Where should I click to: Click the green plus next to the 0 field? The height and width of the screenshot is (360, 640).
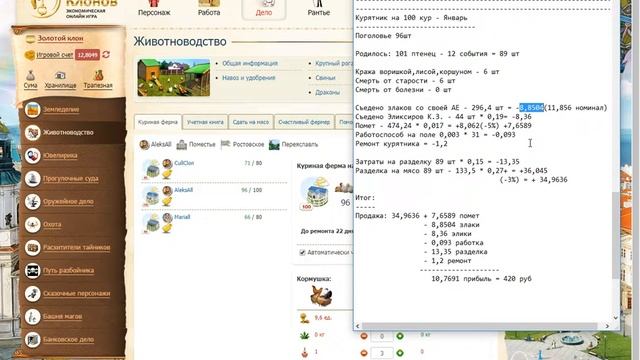(400, 336)
